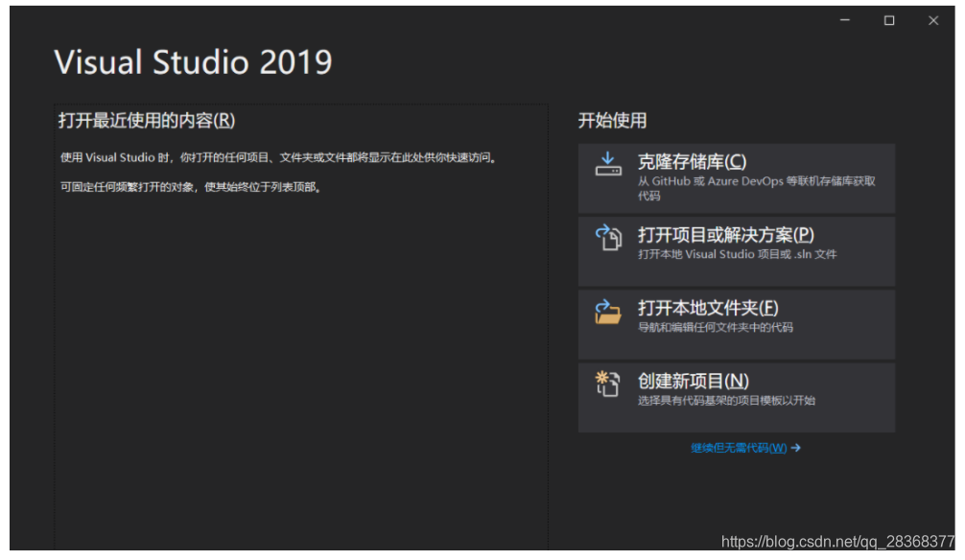The image size is (965, 560).
Task: Click the text 从 GitHub 或 Azure DevOps description
Action: point(757,188)
